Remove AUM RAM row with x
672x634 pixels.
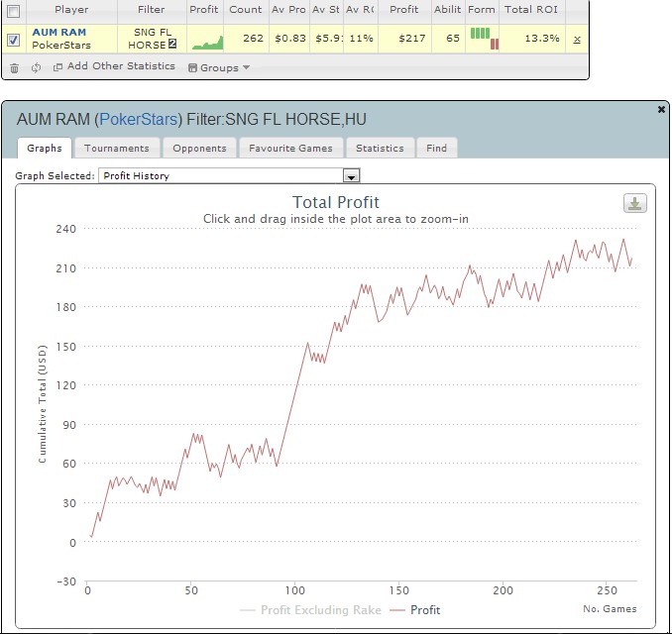(577, 39)
